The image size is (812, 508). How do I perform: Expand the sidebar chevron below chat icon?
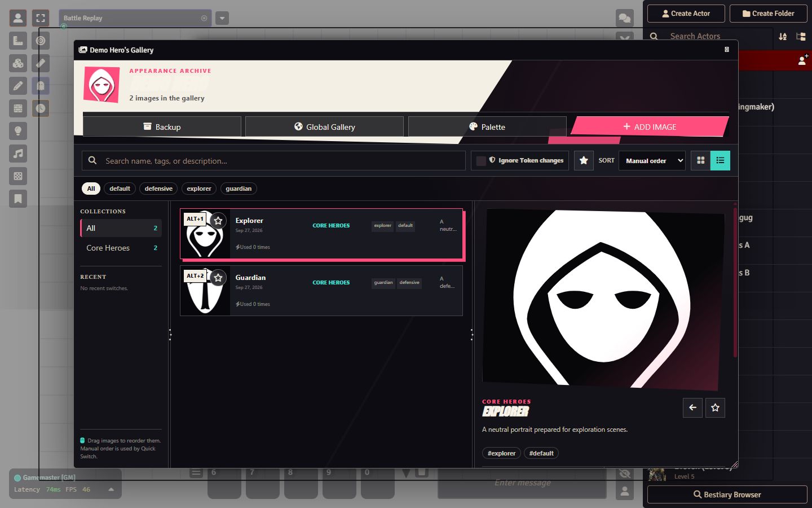point(625,37)
